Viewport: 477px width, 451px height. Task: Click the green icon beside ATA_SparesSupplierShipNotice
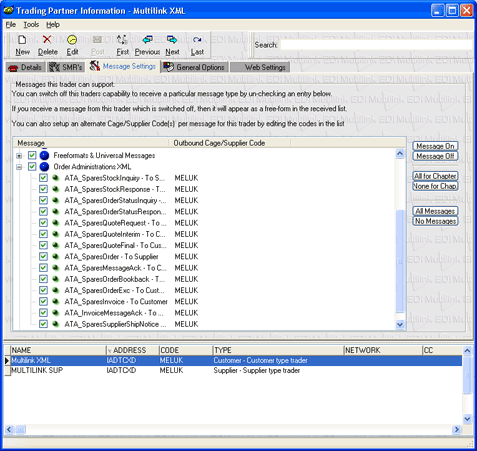(56, 324)
